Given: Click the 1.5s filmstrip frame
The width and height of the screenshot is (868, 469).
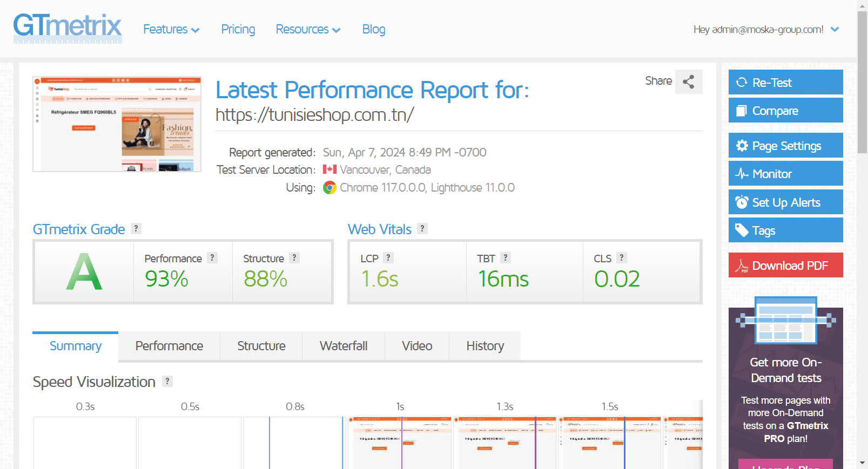Looking at the screenshot, I should coord(609,443).
